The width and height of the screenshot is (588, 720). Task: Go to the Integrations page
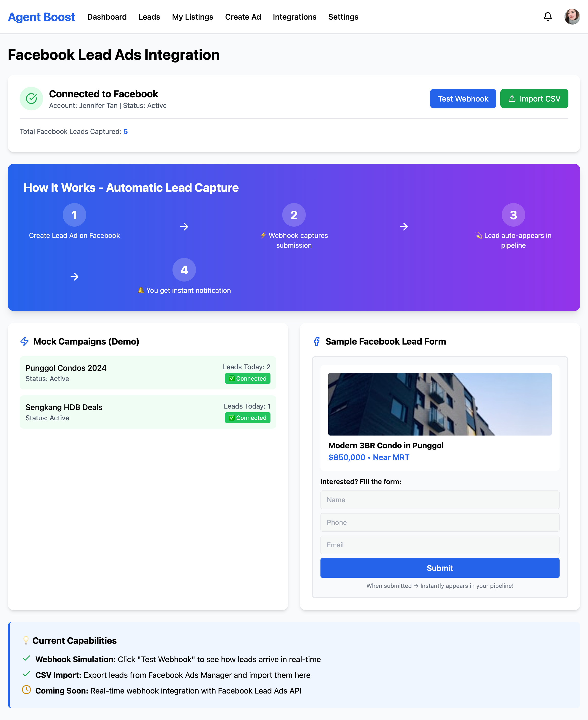click(x=294, y=17)
